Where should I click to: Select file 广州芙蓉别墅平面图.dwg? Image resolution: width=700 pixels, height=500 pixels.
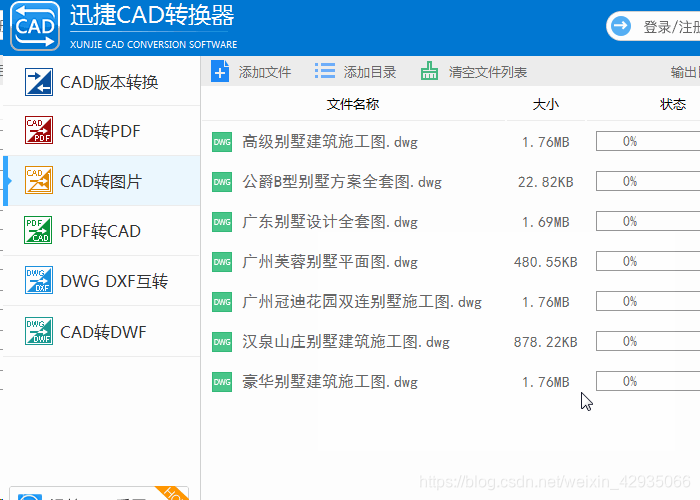[330, 262]
